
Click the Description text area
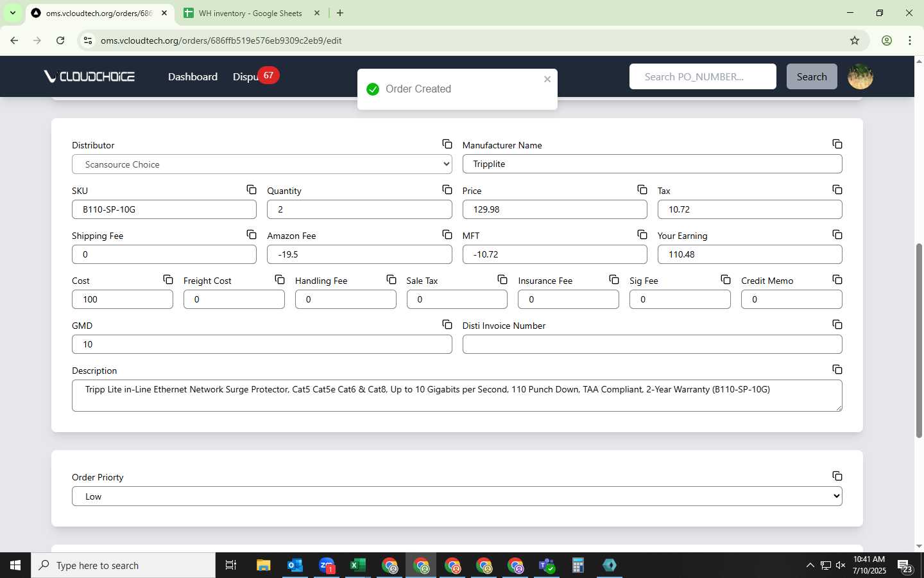[457, 396]
